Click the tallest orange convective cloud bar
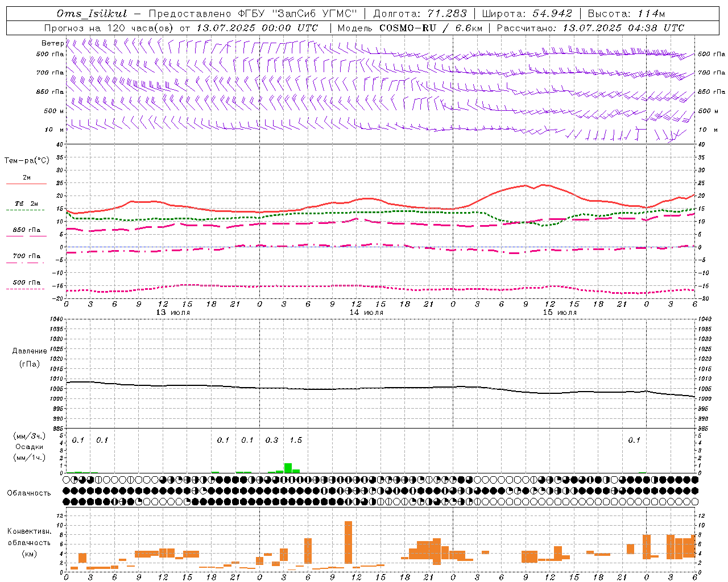 [x=348, y=542]
